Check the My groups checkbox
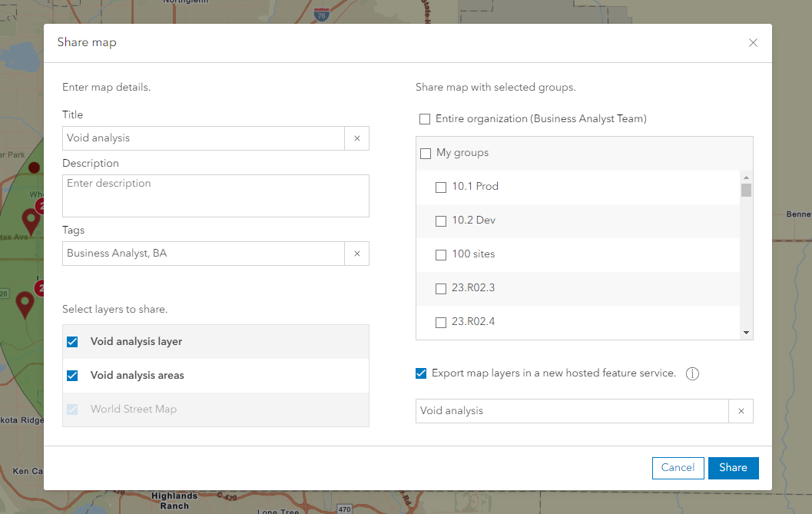The image size is (812, 514). coord(426,153)
